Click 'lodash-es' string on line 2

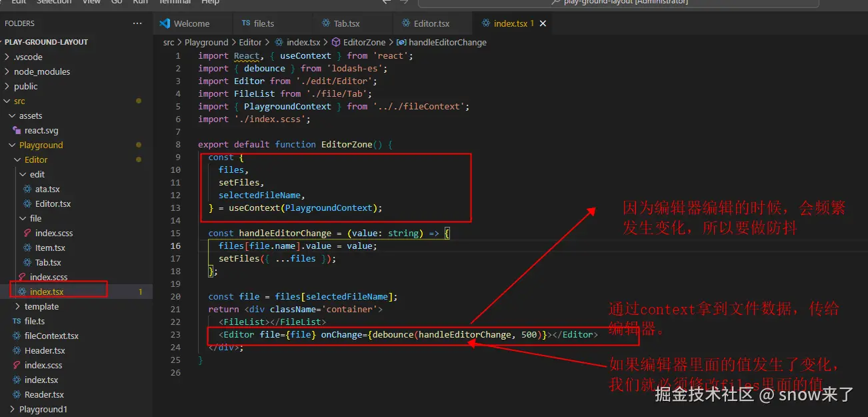(357, 68)
